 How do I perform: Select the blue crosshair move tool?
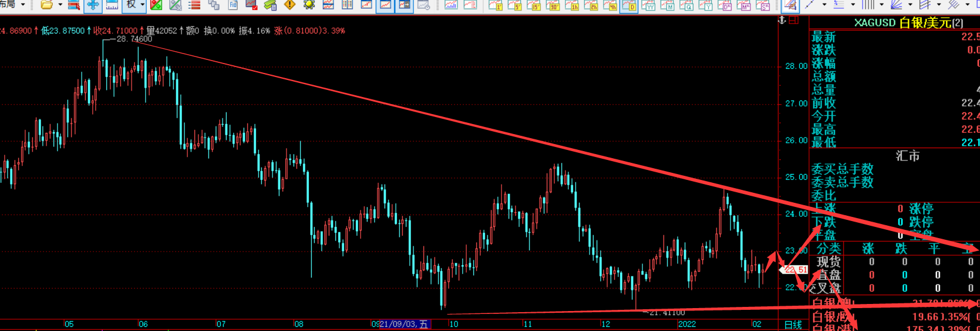pos(93,5)
